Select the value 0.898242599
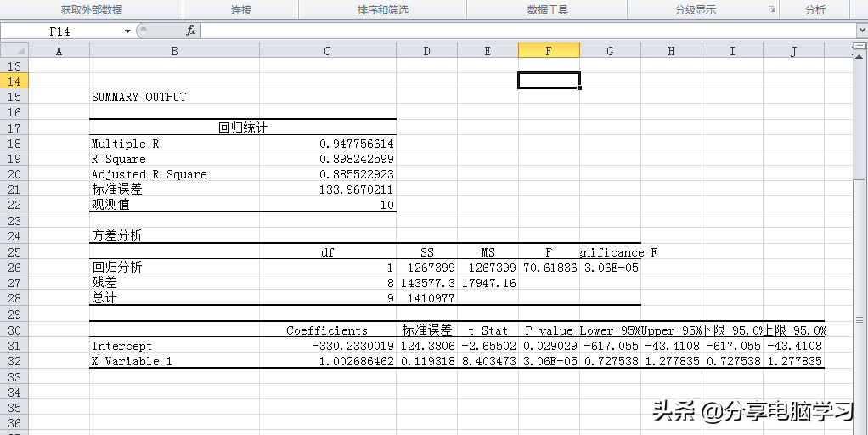The image size is (868, 435). (x=328, y=159)
